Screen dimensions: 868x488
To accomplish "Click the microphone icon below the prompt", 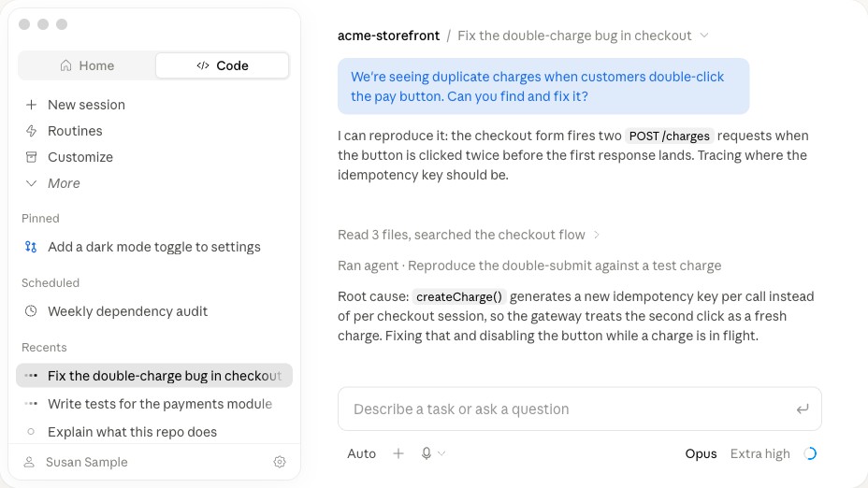I will (426, 453).
